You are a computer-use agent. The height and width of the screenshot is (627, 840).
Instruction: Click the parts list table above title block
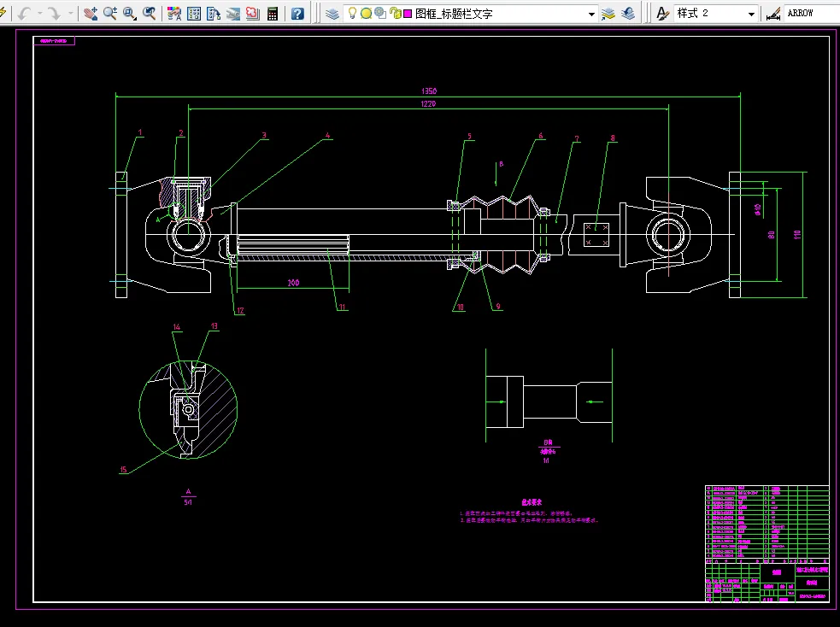pos(767,523)
